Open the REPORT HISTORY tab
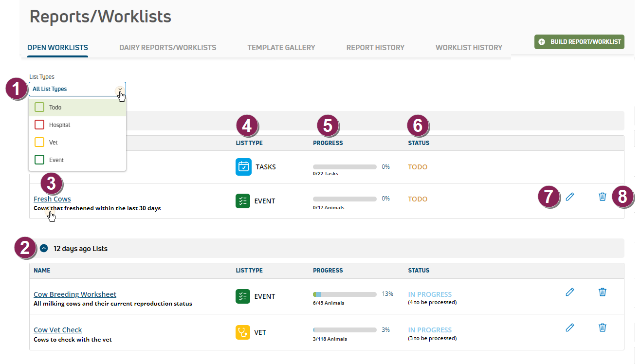Image resolution: width=641 pixels, height=364 pixels. point(375,47)
